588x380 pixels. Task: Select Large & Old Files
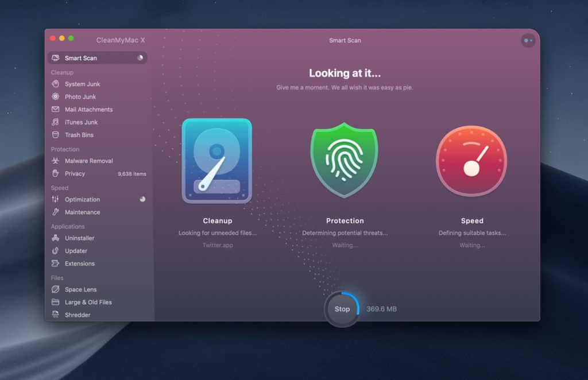[x=98, y=302]
